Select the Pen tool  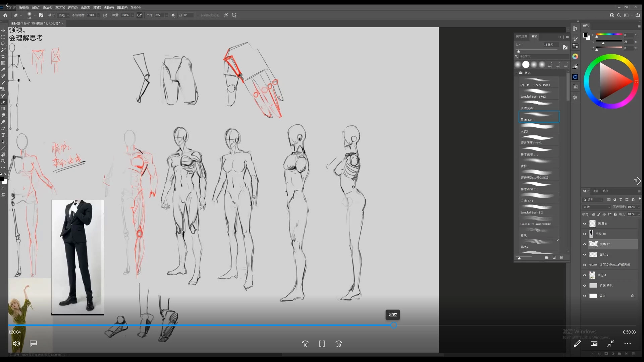coord(3,128)
